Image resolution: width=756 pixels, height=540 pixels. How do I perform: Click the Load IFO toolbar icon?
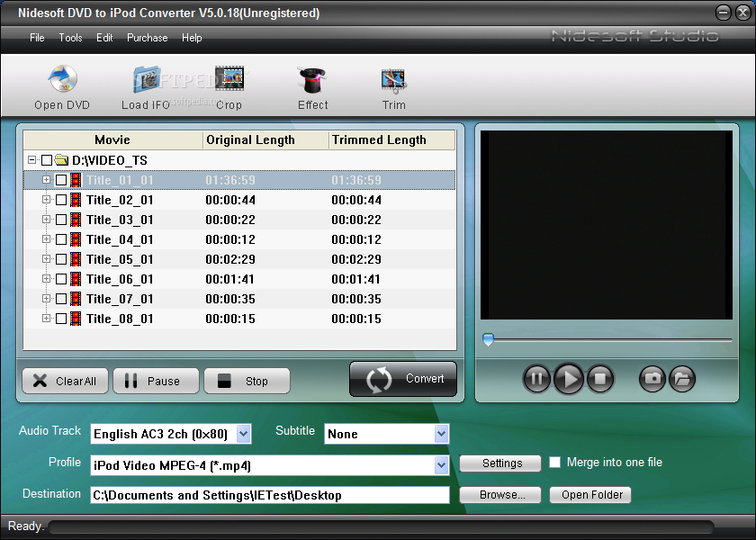click(147, 79)
